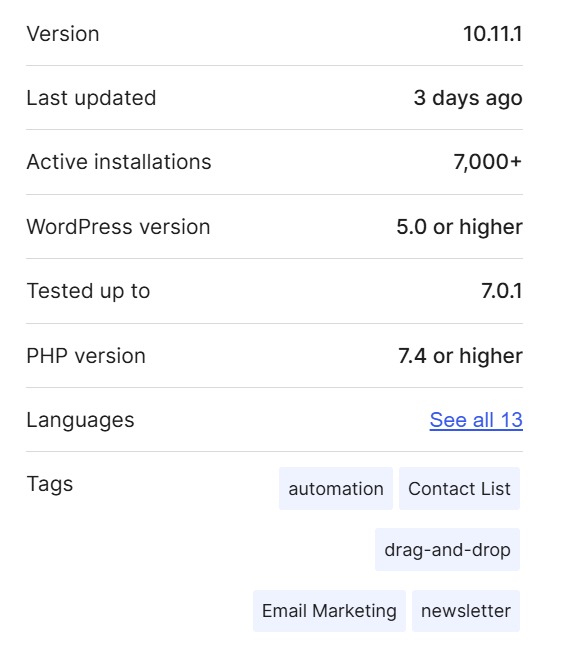The image size is (562, 646).
Task: Click the version value '10.11.1'
Action: 493,34
